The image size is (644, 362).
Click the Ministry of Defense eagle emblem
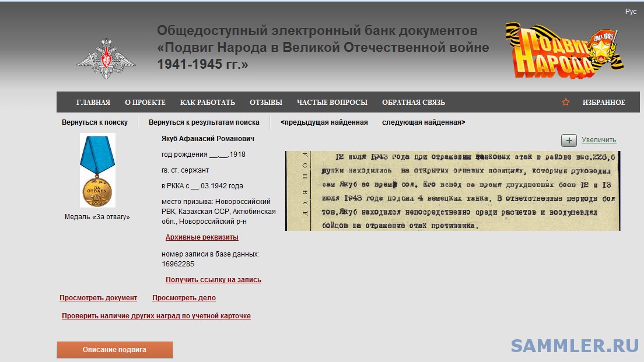(106, 59)
